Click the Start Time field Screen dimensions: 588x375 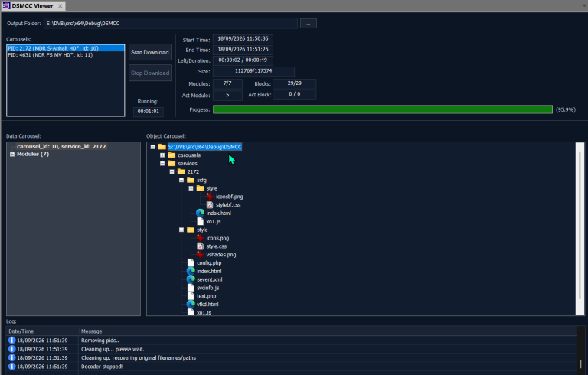click(243, 39)
